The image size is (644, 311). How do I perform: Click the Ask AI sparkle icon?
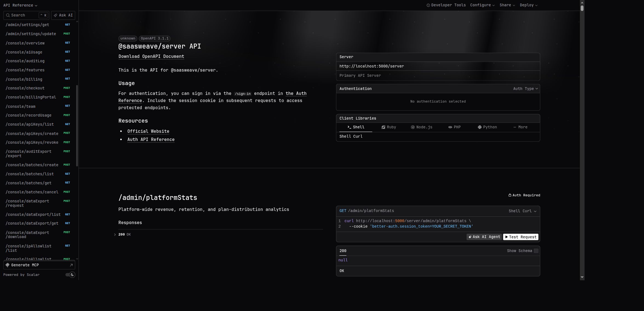[x=55, y=15]
